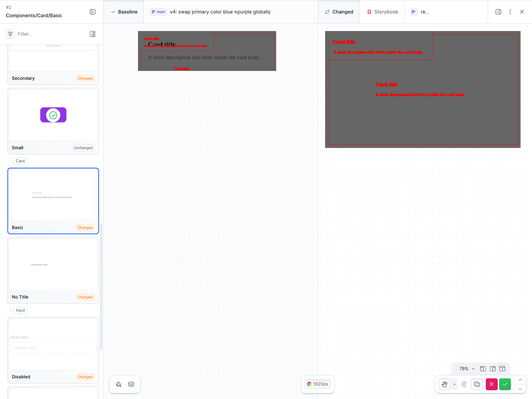The image size is (532, 399).
Task: Click the baseline diff image
Action: tap(207, 51)
